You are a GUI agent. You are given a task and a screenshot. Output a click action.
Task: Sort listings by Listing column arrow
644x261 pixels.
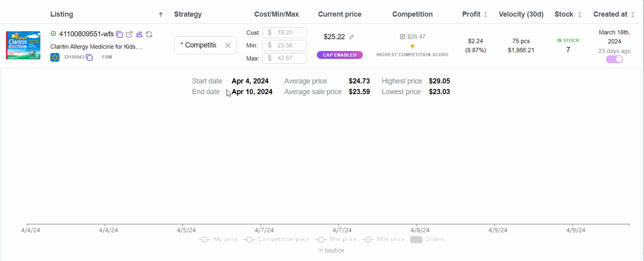point(160,15)
